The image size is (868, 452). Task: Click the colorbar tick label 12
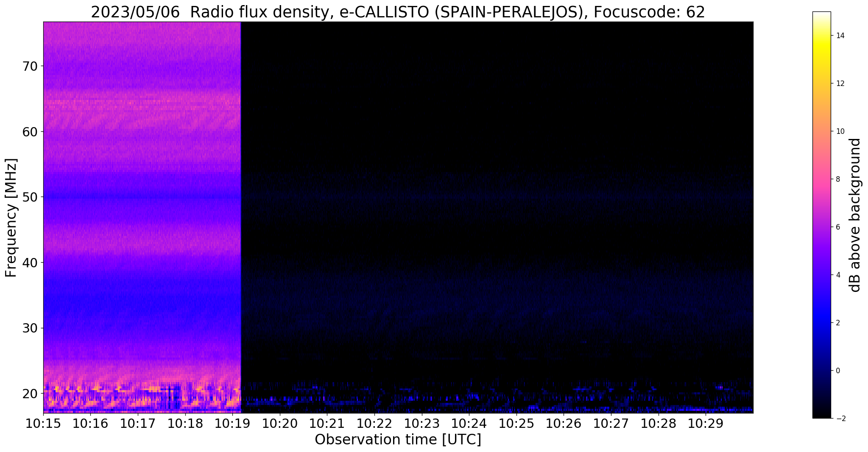tap(839, 83)
